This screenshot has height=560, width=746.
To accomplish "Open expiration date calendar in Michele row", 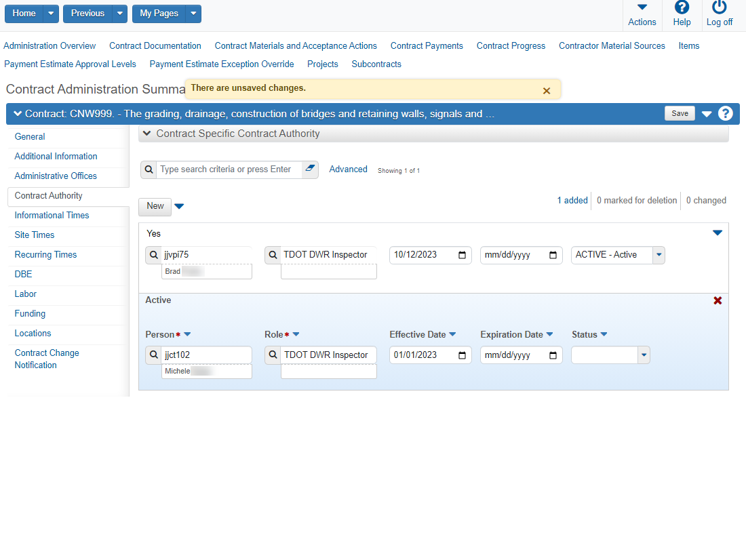I will coord(552,355).
